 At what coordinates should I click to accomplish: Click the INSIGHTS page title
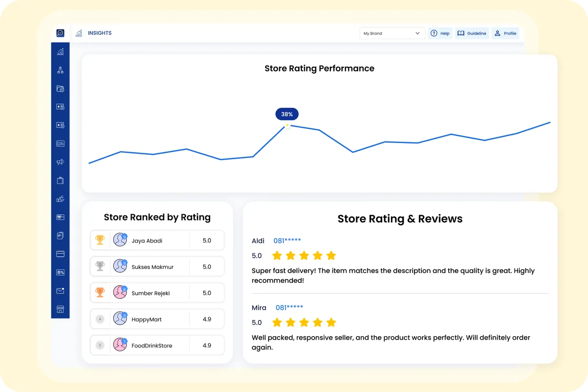(99, 33)
